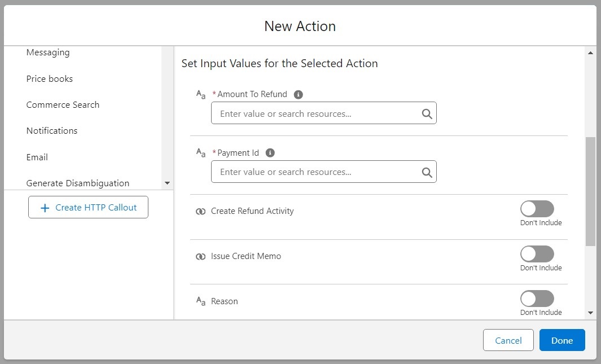Click the Payment Id info icon
Image resolution: width=601 pixels, height=364 pixels.
270,153
